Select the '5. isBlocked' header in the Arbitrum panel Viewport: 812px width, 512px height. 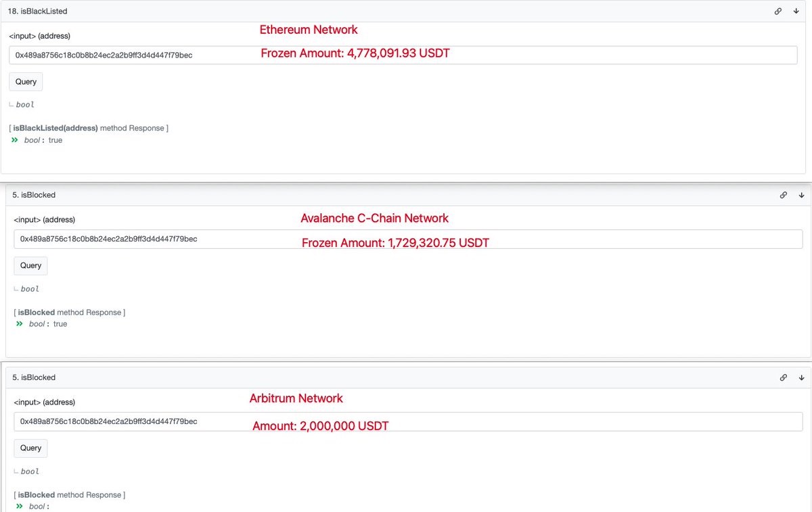pyautogui.click(x=34, y=377)
